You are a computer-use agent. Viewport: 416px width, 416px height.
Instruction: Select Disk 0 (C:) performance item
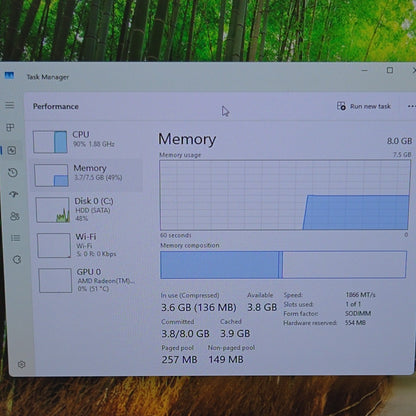[x=88, y=210]
